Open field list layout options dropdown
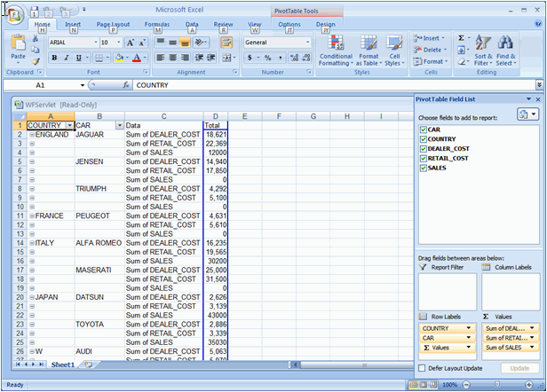 point(527,114)
